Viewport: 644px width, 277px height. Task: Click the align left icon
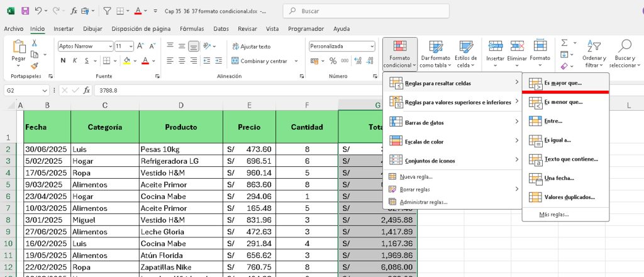[x=170, y=61]
